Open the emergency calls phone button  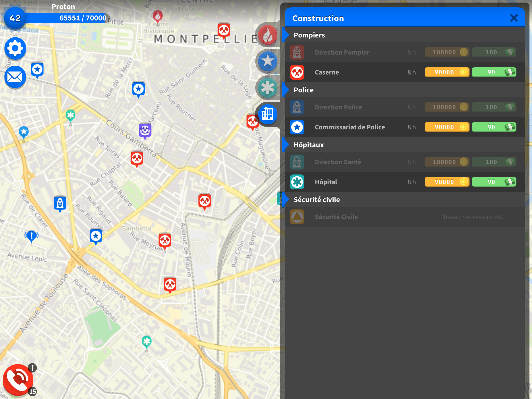(x=18, y=380)
